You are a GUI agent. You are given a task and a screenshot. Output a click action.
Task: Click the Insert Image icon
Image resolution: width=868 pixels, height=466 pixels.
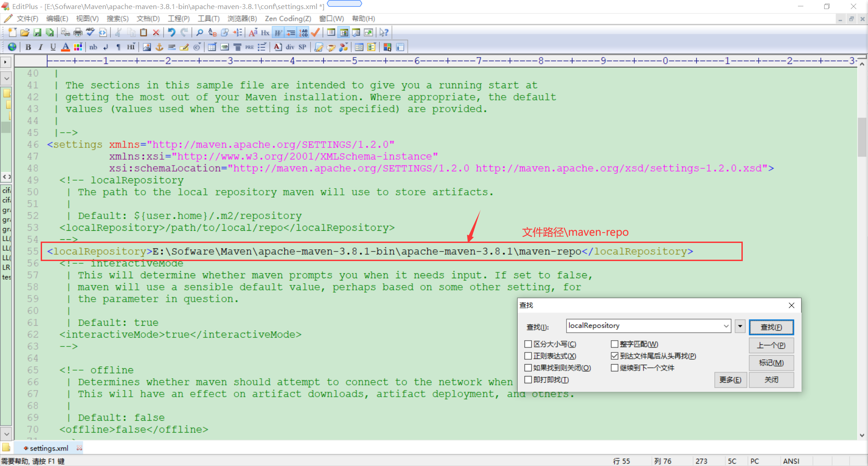147,47
